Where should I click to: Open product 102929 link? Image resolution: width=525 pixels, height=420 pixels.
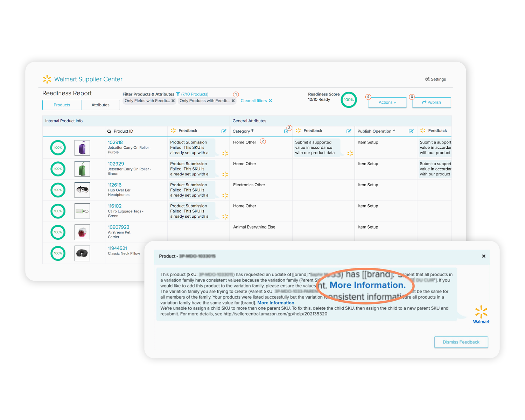[116, 164]
